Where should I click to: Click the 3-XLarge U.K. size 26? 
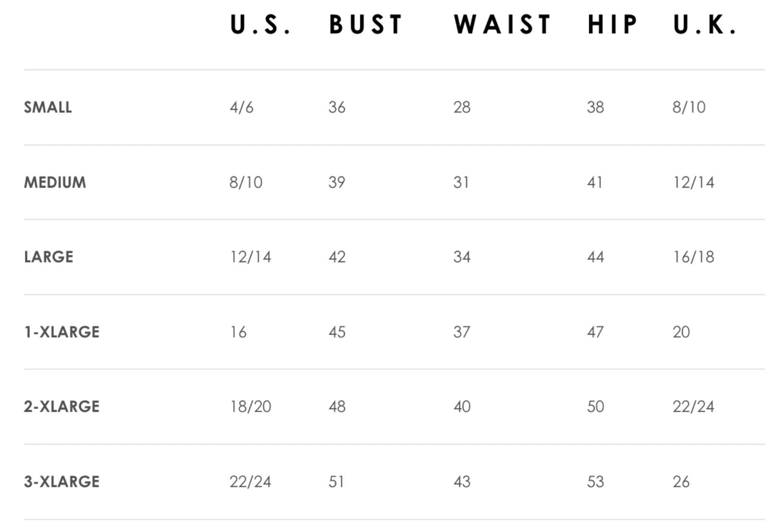tap(681, 482)
